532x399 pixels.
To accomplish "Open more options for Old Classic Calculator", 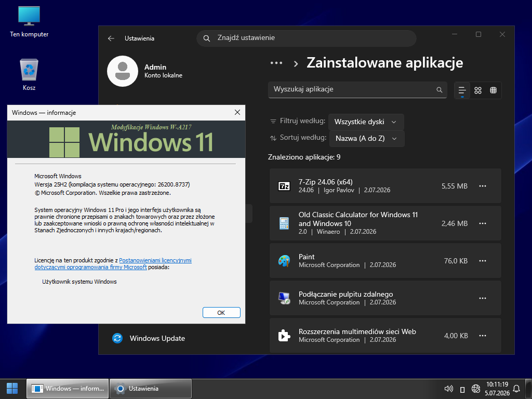I will tap(483, 223).
